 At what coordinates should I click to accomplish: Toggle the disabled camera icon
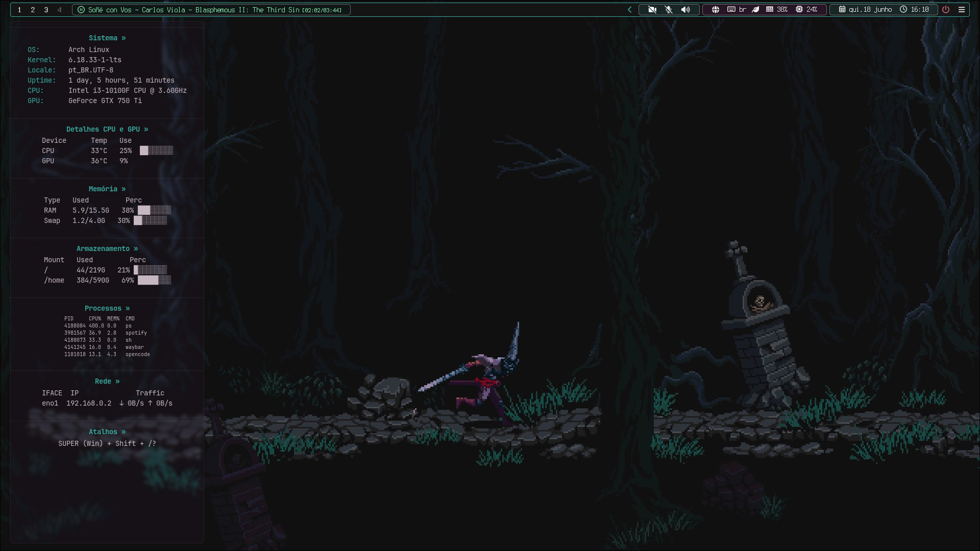point(652,10)
